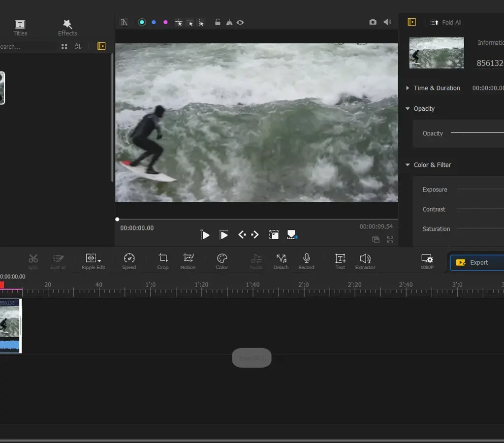Select the Crop tool

[x=163, y=261]
